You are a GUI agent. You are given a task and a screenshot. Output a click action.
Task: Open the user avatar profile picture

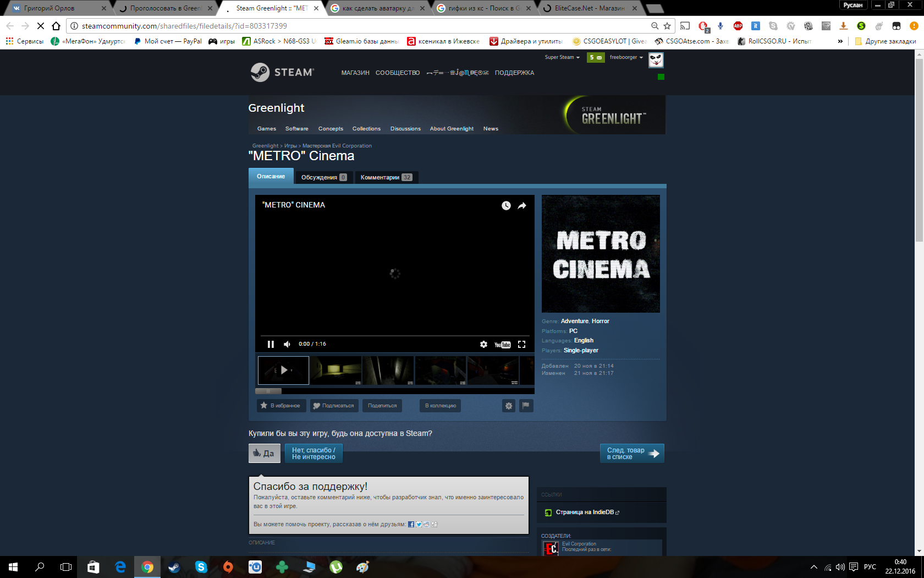coord(656,59)
